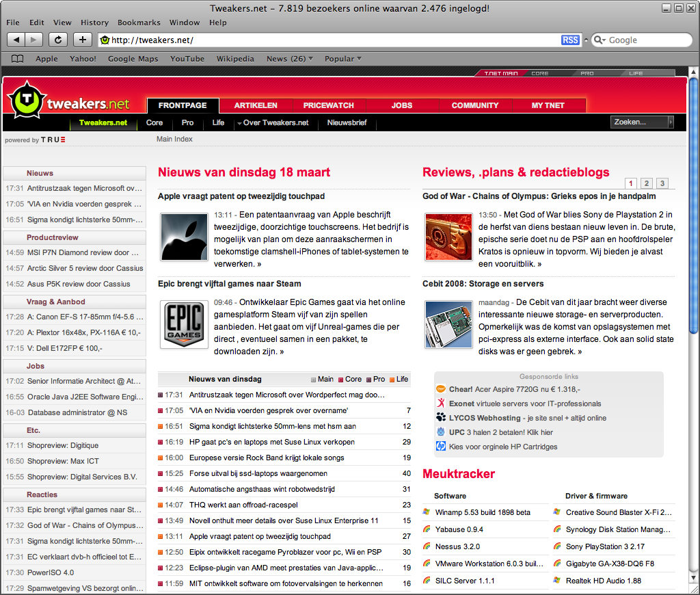Switch reviews to page 2
The height and width of the screenshot is (595, 700).
[x=647, y=183]
